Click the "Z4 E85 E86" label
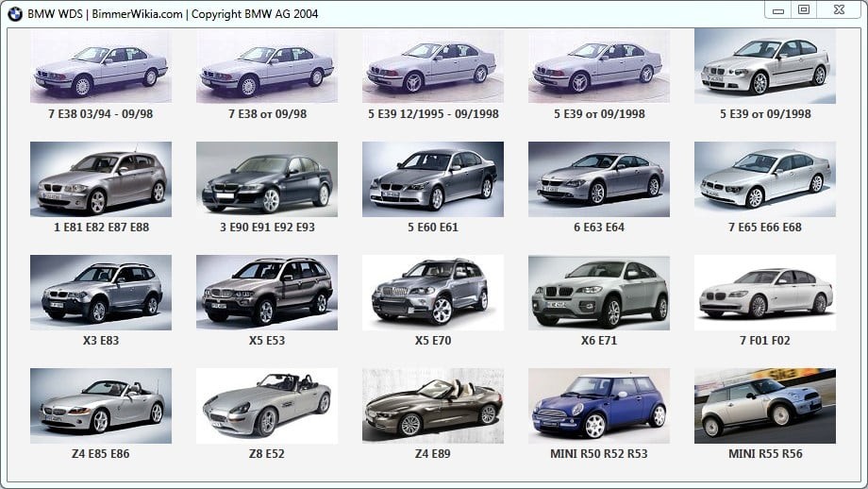 point(101,454)
